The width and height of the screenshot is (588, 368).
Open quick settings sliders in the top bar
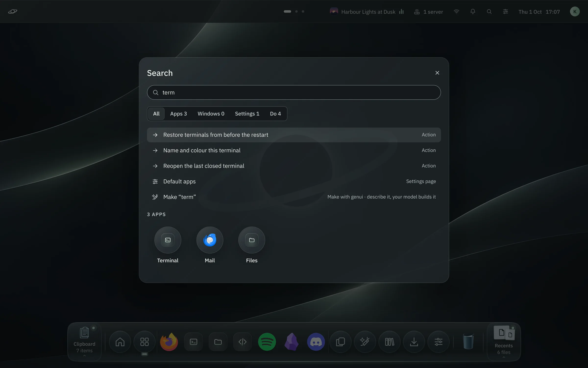505,12
